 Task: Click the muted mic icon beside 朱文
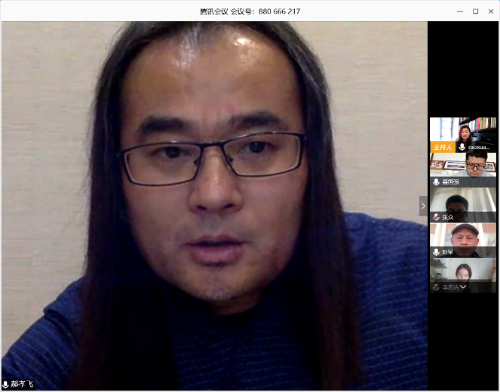point(436,217)
